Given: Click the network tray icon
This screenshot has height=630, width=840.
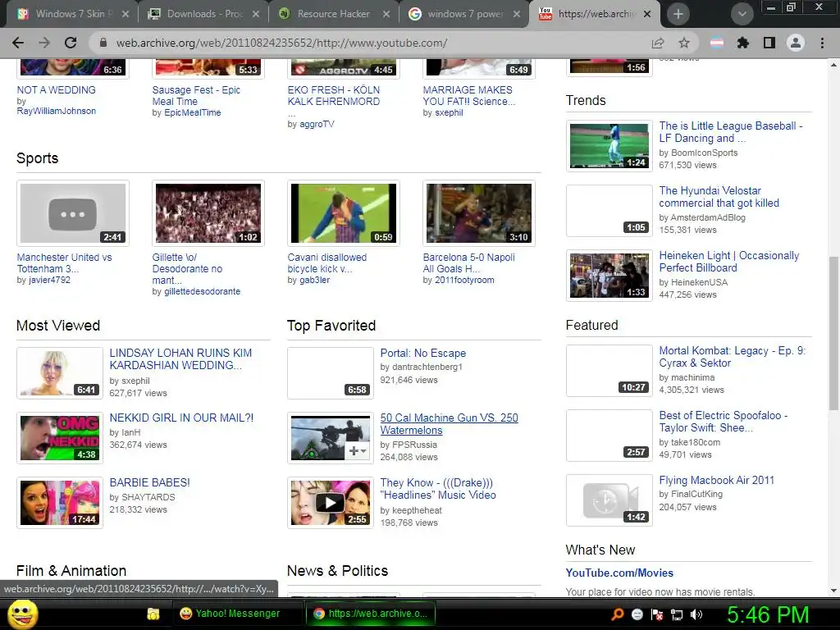Looking at the screenshot, I should click(x=677, y=614).
